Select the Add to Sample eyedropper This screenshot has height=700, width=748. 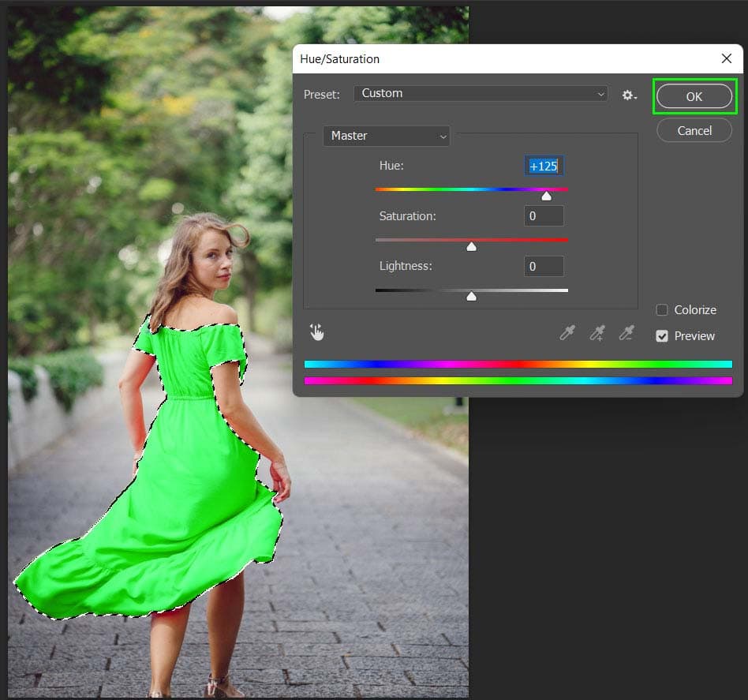[x=597, y=332]
